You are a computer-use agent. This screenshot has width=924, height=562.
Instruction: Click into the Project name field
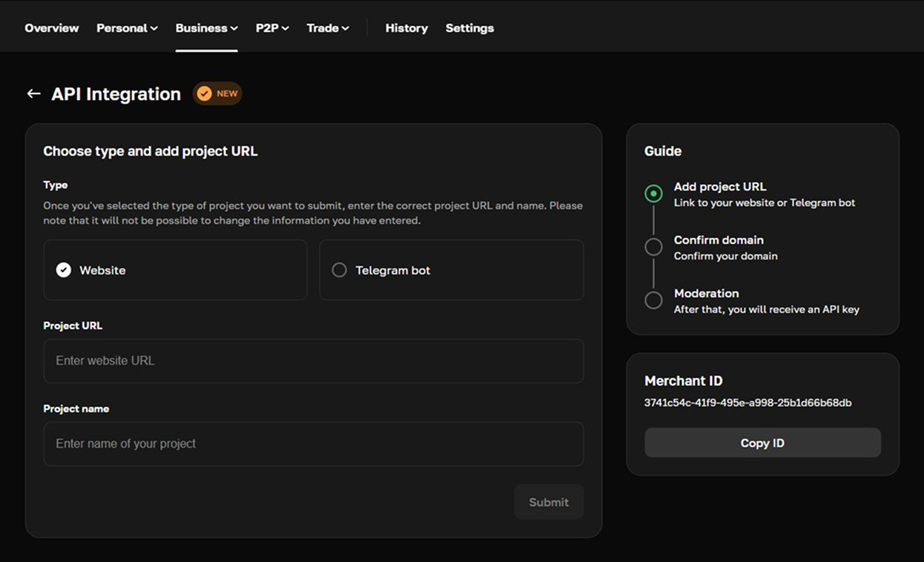pos(314,444)
